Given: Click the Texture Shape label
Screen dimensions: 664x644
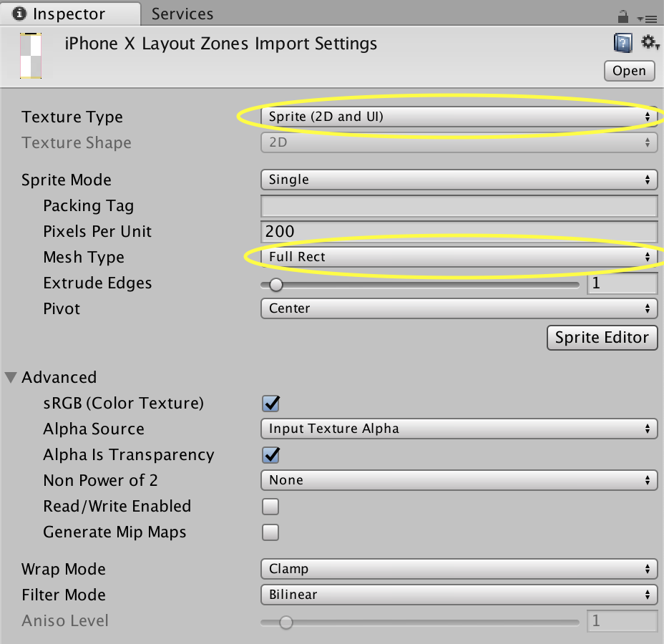Looking at the screenshot, I should click(x=77, y=142).
